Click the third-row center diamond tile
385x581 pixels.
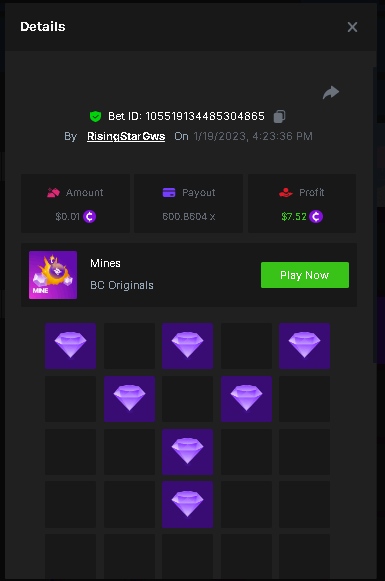[187, 452]
